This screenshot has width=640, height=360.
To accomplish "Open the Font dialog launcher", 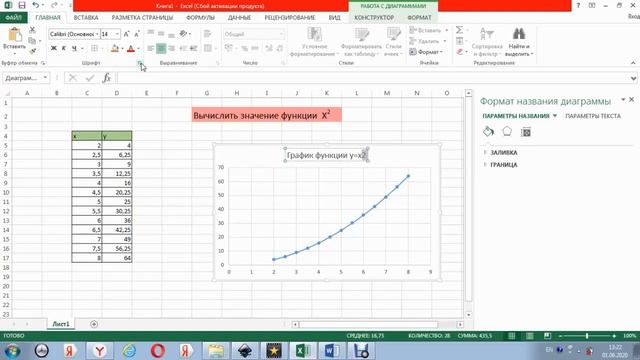I will tap(140, 63).
